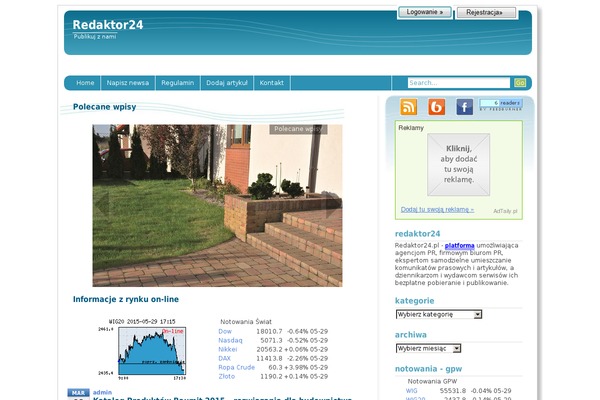Open the Dow quote link

(x=225, y=331)
